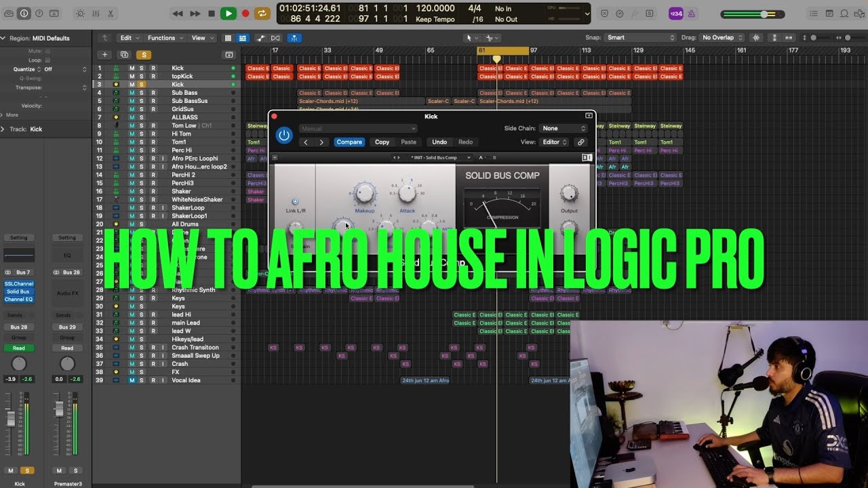
Task: Toggle the global Solo S button in track header
Action: [144, 55]
